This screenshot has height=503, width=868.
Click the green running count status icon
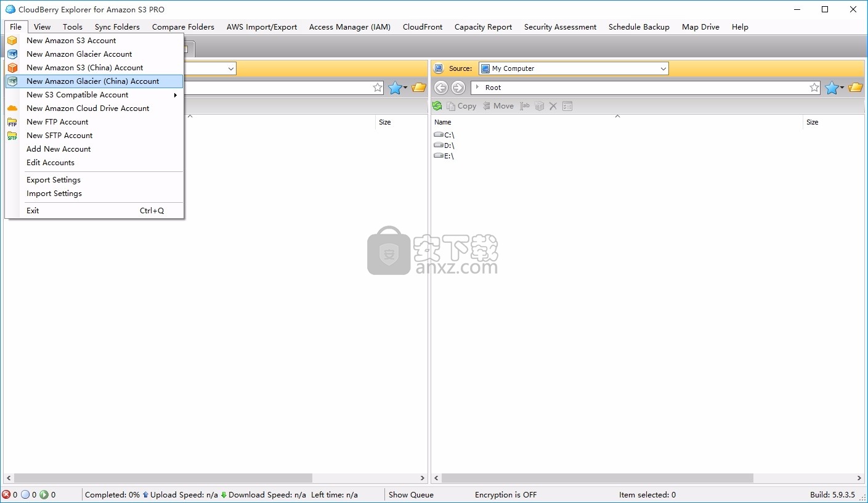(x=44, y=494)
